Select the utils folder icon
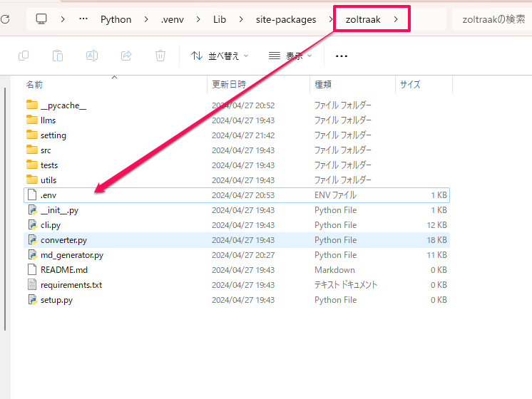This screenshot has width=532, height=399. 32,180
